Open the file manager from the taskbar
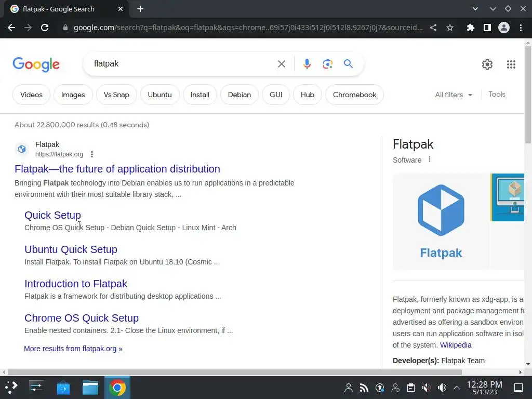 click(x=90, y=388)
